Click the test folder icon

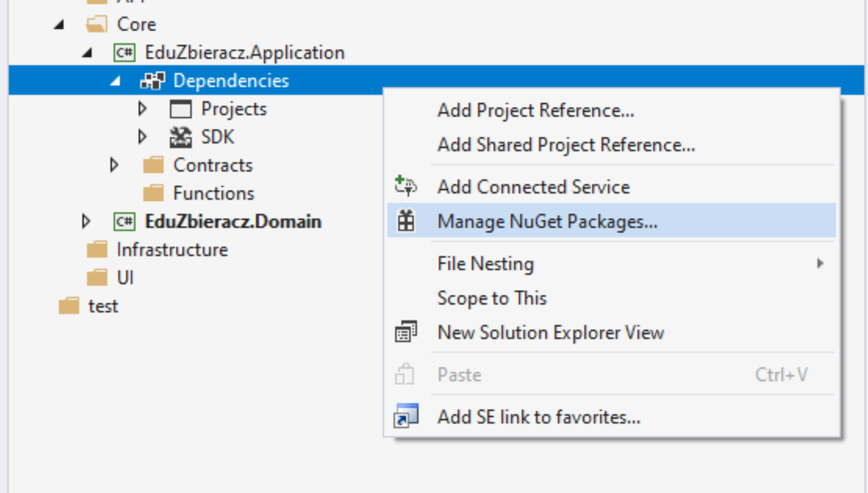(x=69, y=306)
